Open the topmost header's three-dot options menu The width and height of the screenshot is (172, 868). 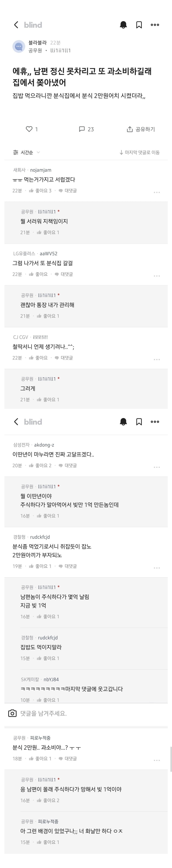(155, 25)
